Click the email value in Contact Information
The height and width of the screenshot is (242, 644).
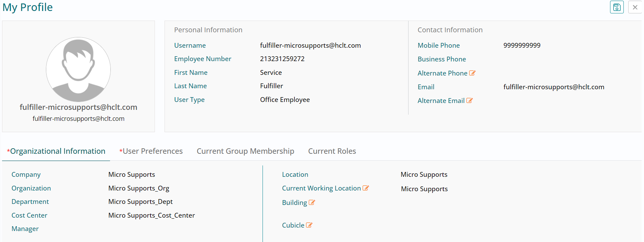point(554,87)
